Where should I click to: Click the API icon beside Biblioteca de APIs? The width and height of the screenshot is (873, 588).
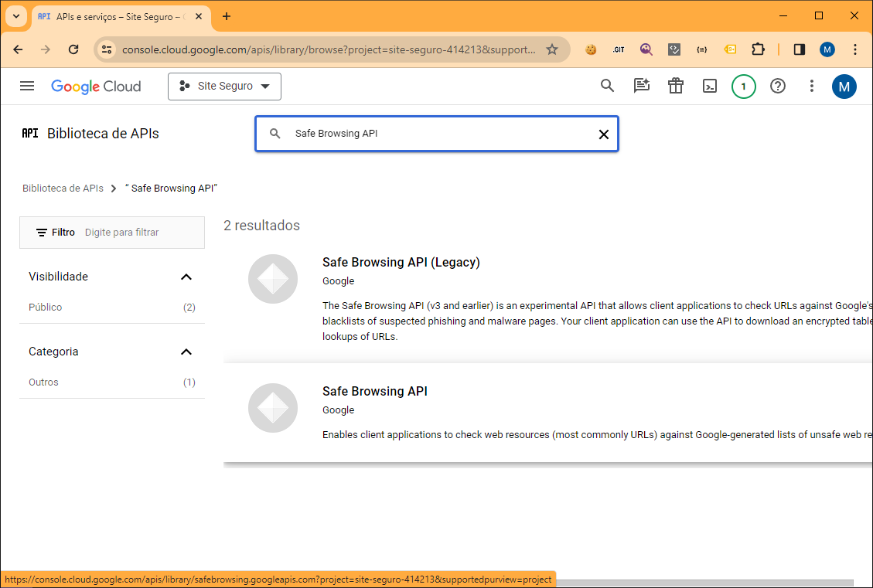click(x=30, y=133)
